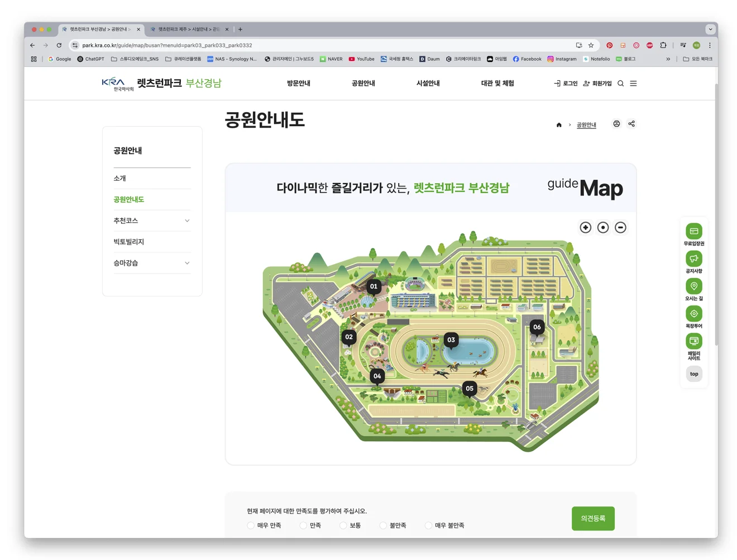Select map marker 06

click(537, 328)
